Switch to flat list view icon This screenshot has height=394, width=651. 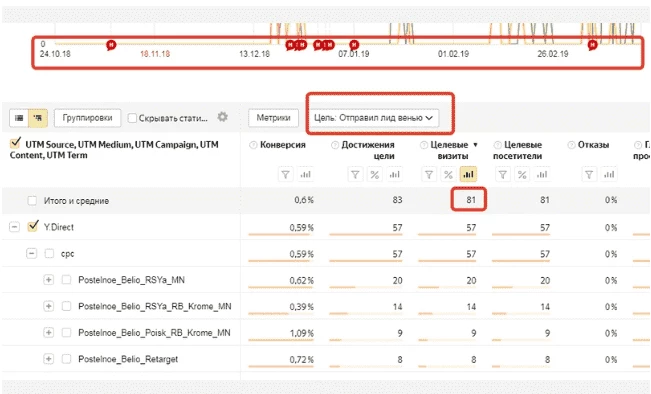(x=19, y=118)
